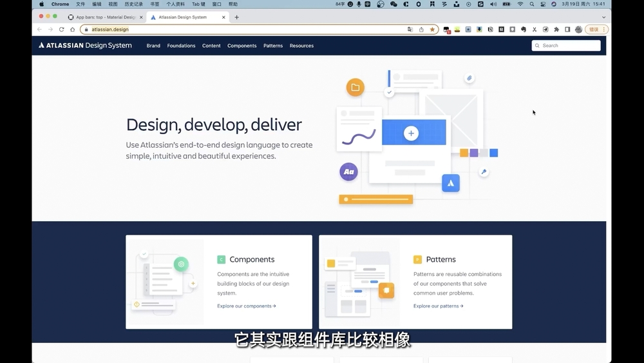This screenshot has width=644, height=363.
Task: Click the Patterns card heading
Action: coord(440,259)
